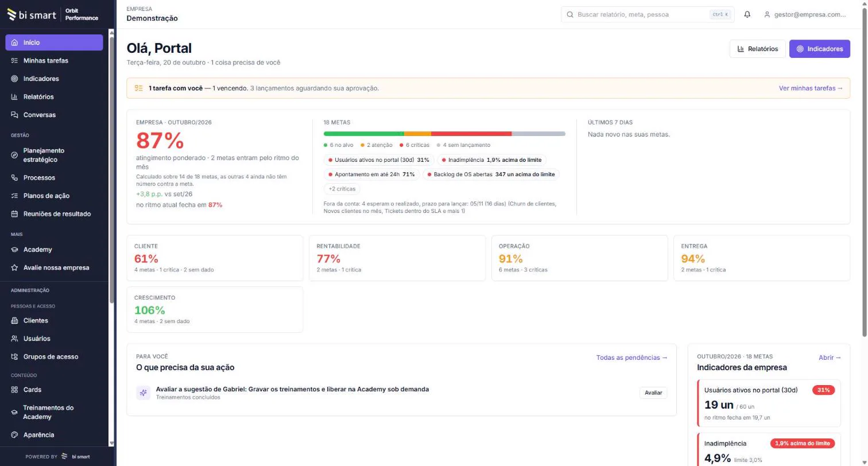Screen dimensions: 868x466
Task: Open the Todas as pendências link
Action: (x=631, y=358)
